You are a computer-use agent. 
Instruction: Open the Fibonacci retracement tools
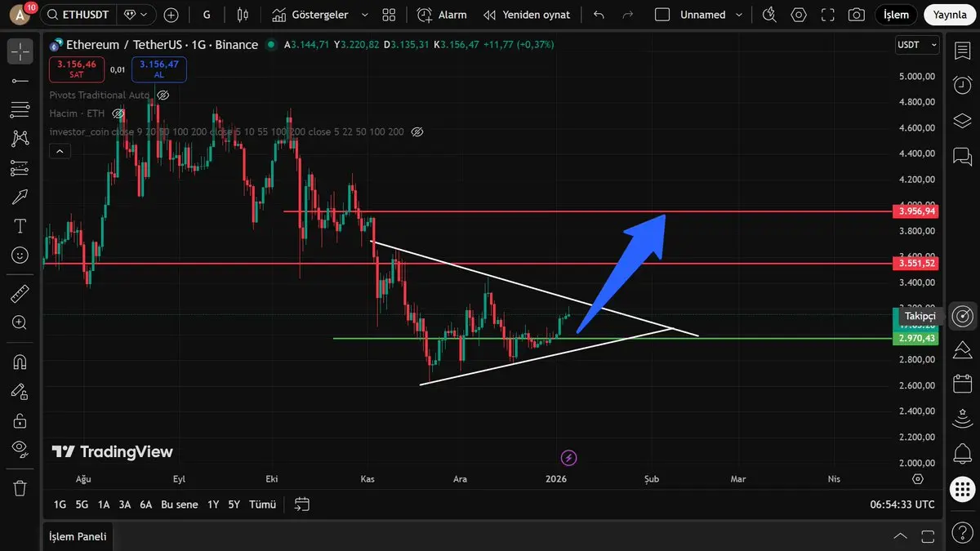(x=20, y=109)
